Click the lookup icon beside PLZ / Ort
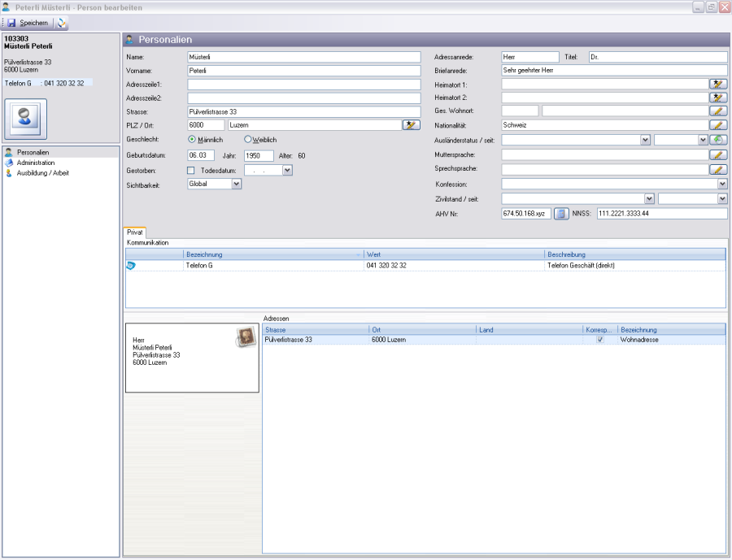 [x=412, y=125]
